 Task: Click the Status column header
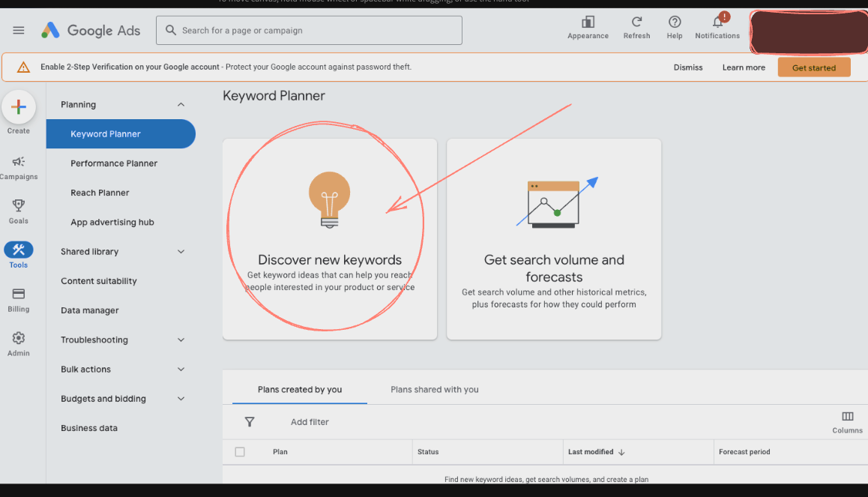(428, 451)
